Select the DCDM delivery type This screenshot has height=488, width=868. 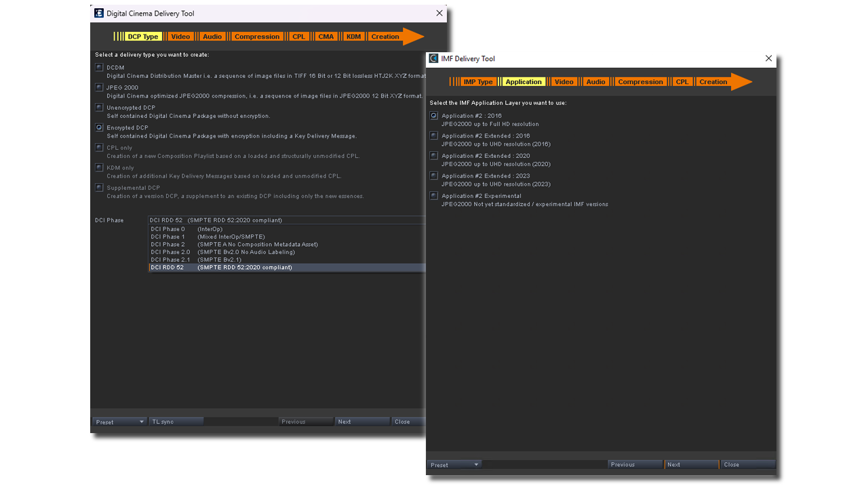pos(100,67)
